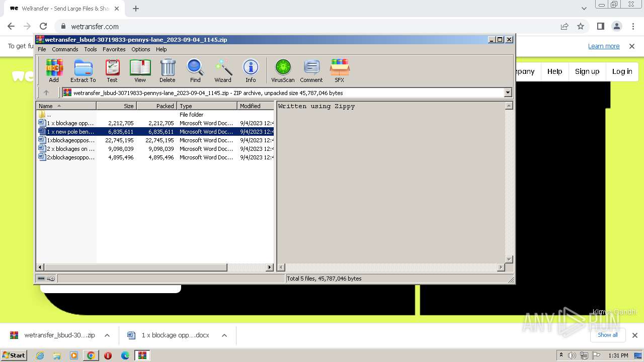The height and width of the screenshot is (362, 644).
Task: Click the file list scroll right arrow
Action: point(270,267)
